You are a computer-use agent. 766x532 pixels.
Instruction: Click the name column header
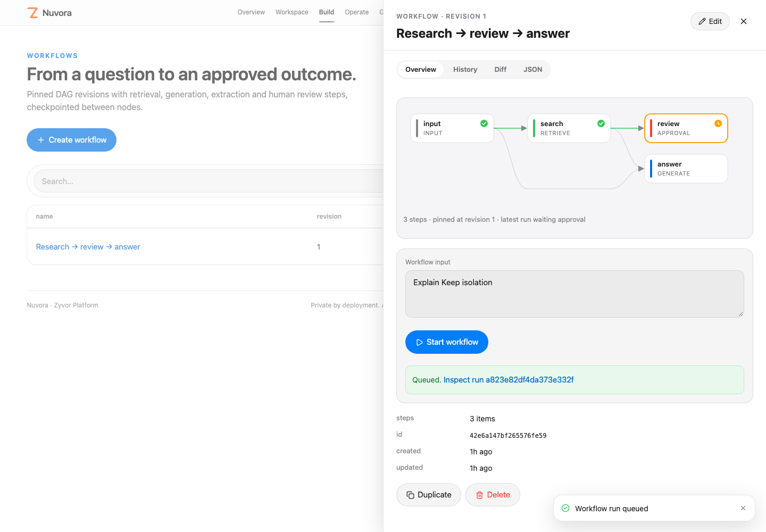coord(44,217)
